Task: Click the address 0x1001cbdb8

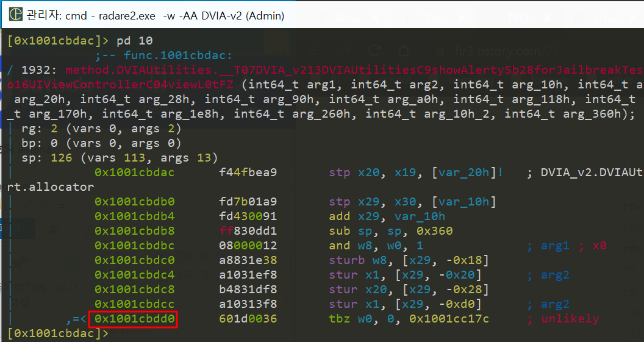Action: point(135,230)
